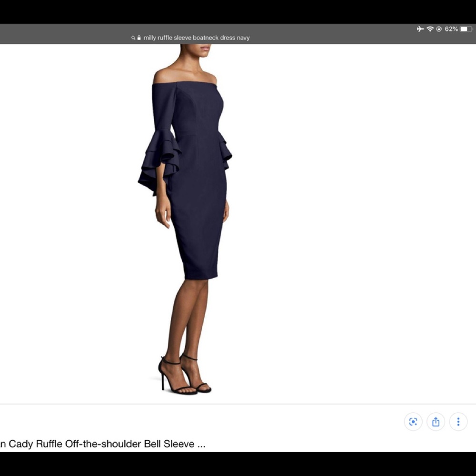Tap the Wi-Fi status icon
The height and width of the screenshot is (476, 476).
[430, 29]
